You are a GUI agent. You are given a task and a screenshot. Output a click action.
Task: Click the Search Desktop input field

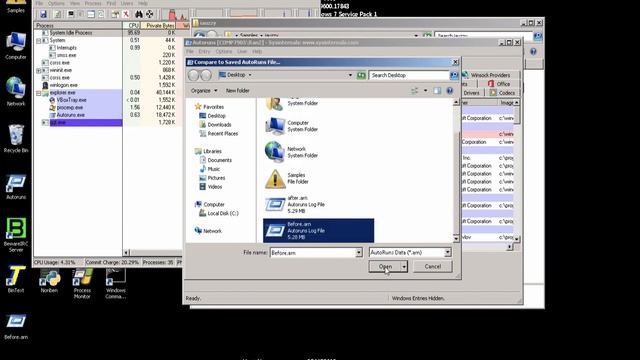[x=409, y=75]
